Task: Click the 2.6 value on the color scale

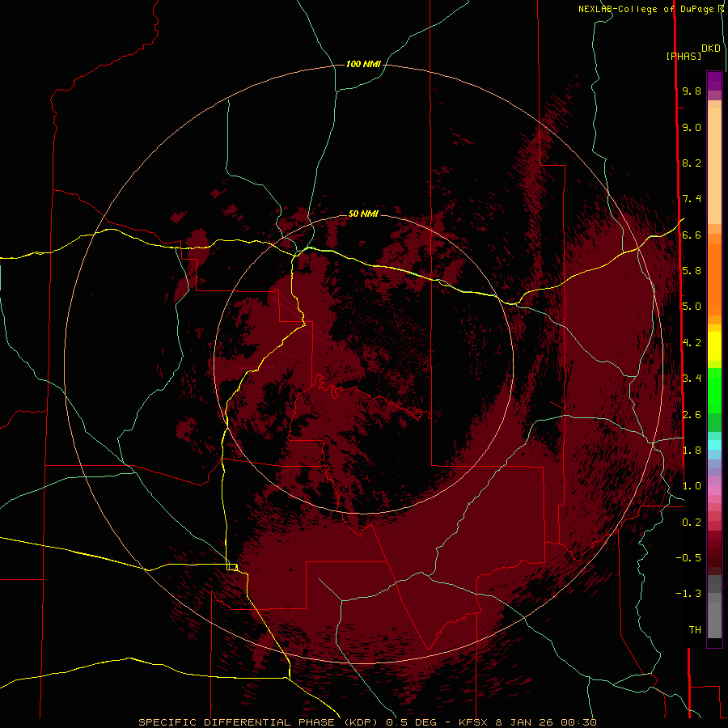Action: pyautogui.click(x=692, y=415)
